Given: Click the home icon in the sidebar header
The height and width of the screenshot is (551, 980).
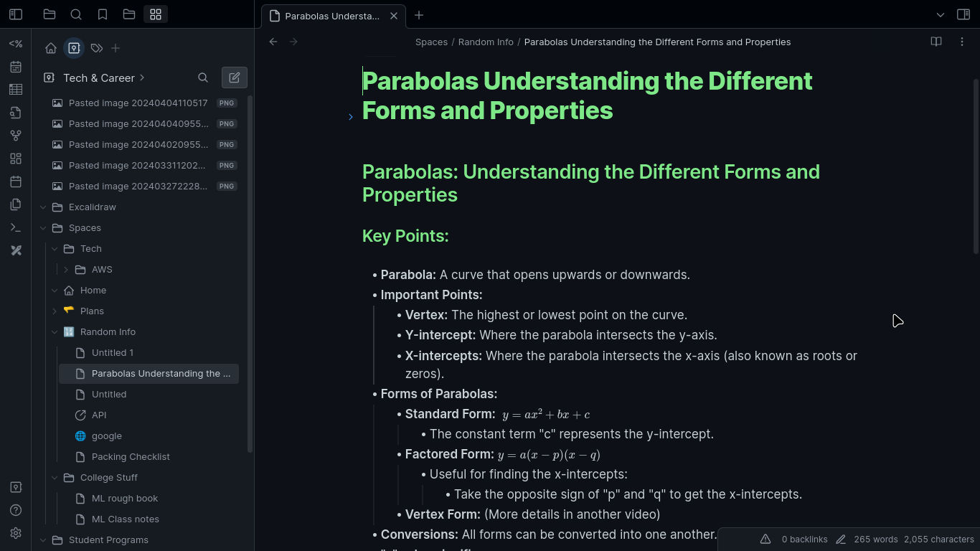Looking at the screenshot, I should (51, 48).
